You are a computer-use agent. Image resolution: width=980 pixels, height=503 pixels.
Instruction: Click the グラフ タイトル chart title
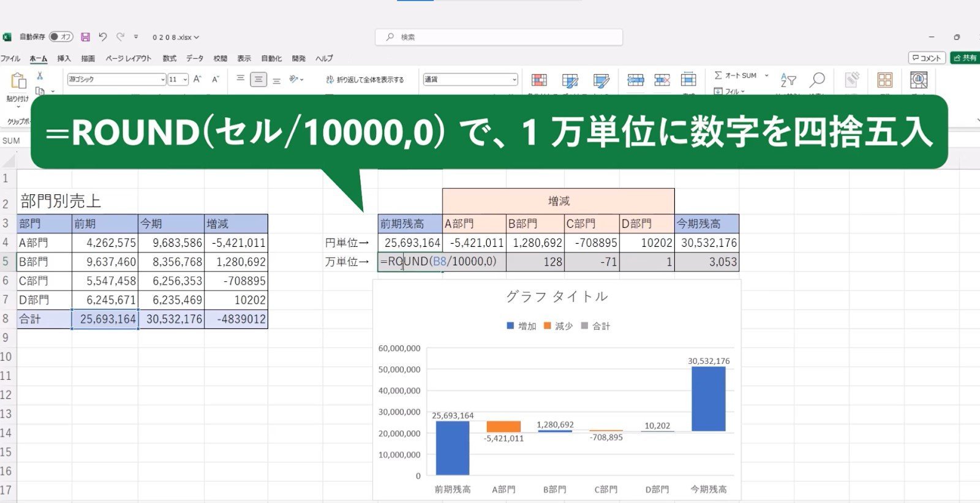(557, 297)
